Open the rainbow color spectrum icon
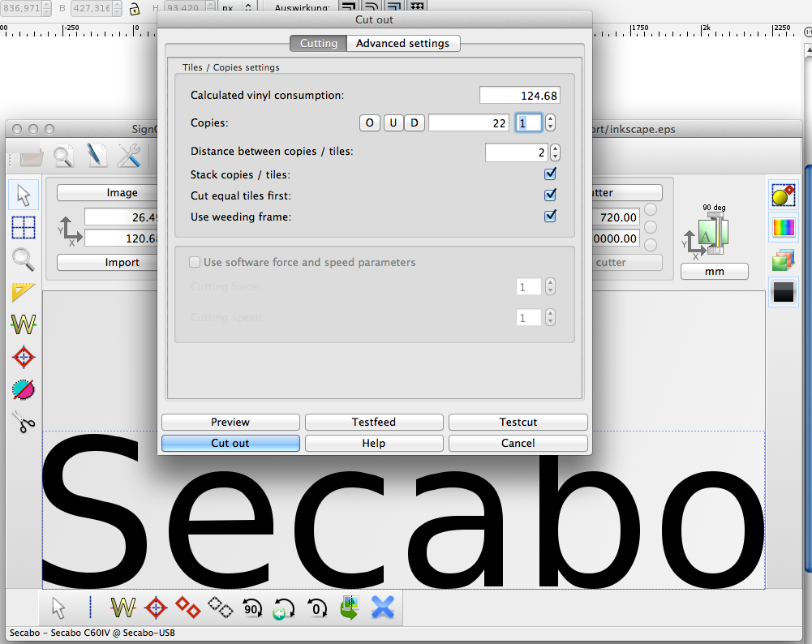Screen dimensions: 812x644 (783, 227)
